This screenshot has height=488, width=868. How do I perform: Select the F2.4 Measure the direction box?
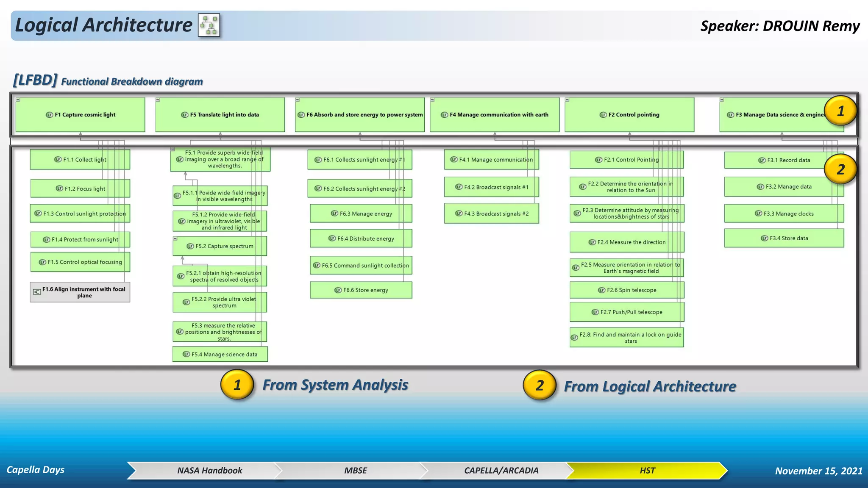click(x=627, y=242)
